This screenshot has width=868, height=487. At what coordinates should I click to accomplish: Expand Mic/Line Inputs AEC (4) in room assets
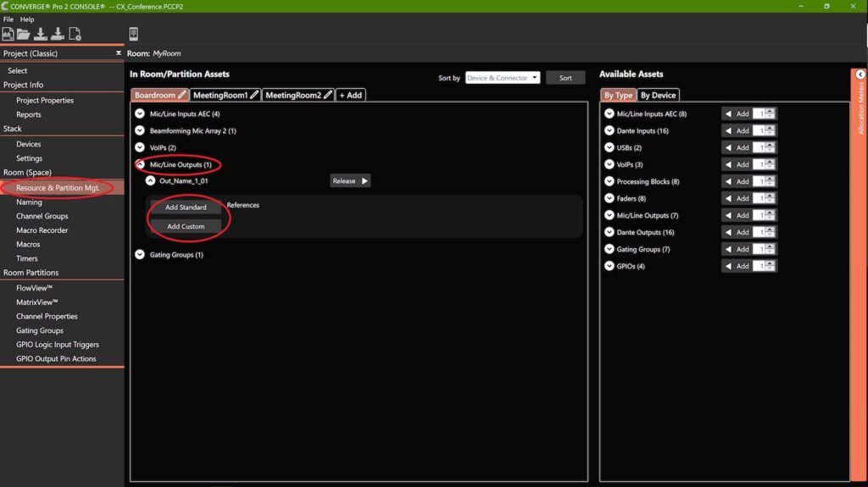pyautogui.click(x=140, y=113)
